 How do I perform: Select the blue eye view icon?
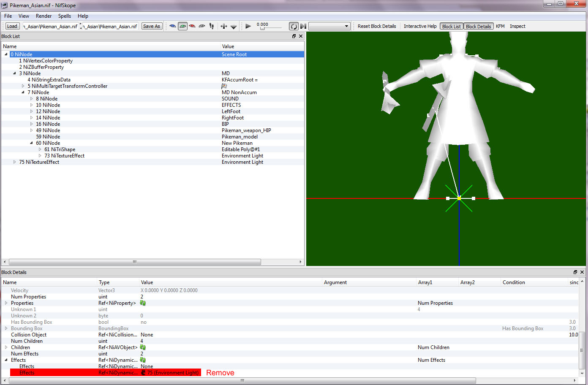pos(173,26)
